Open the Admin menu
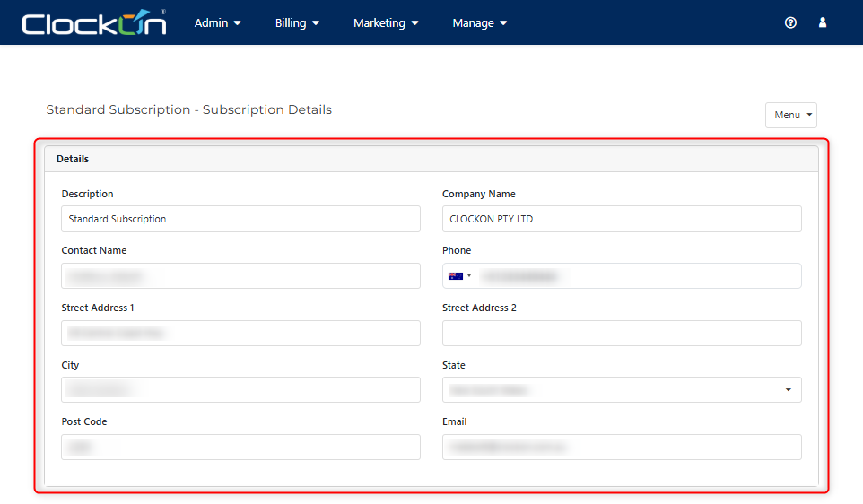Viewport: 863px width, 504px height. (x=218, y=22)
